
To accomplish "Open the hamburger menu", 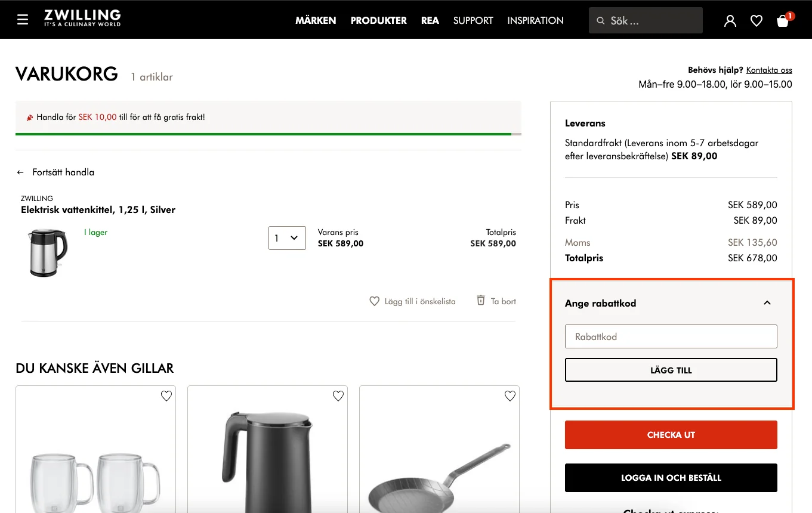I will pos(23,20).
